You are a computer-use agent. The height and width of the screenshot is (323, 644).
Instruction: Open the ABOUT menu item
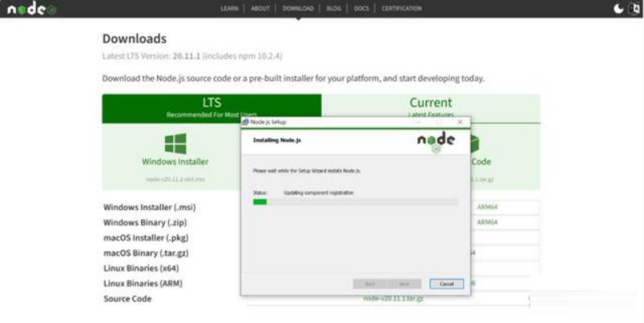click(x=260, y=8)
